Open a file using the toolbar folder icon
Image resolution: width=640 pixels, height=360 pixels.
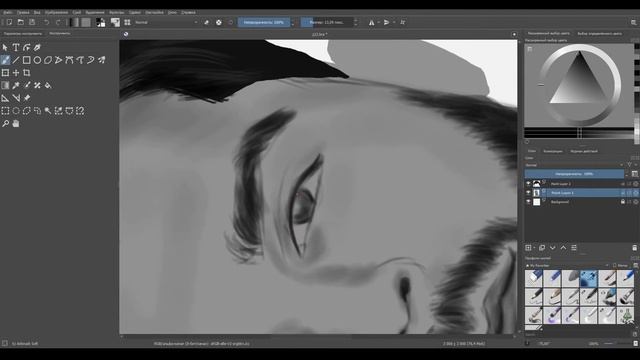click(x=20, y=22)
